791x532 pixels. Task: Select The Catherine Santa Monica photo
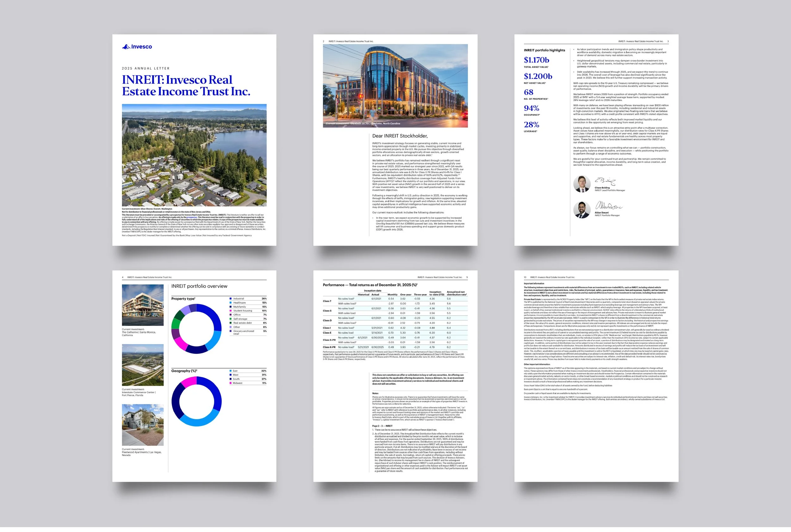[x=142, y=305]
